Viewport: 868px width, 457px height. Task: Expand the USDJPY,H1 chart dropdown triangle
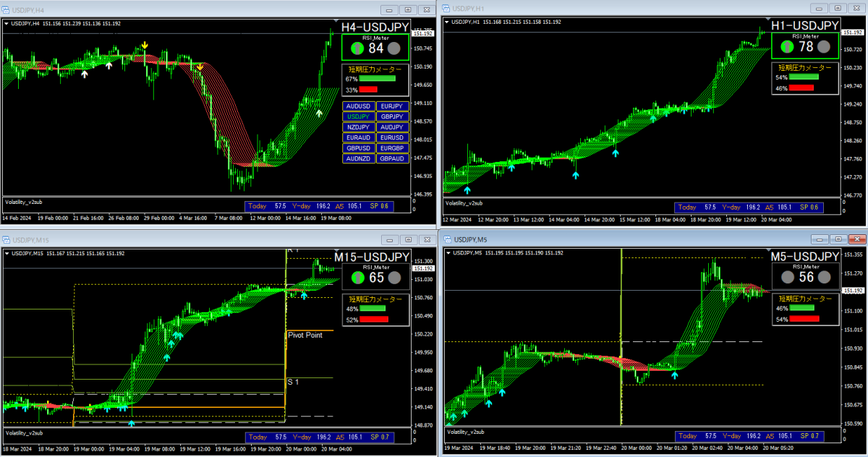click(x=447, y=22)
